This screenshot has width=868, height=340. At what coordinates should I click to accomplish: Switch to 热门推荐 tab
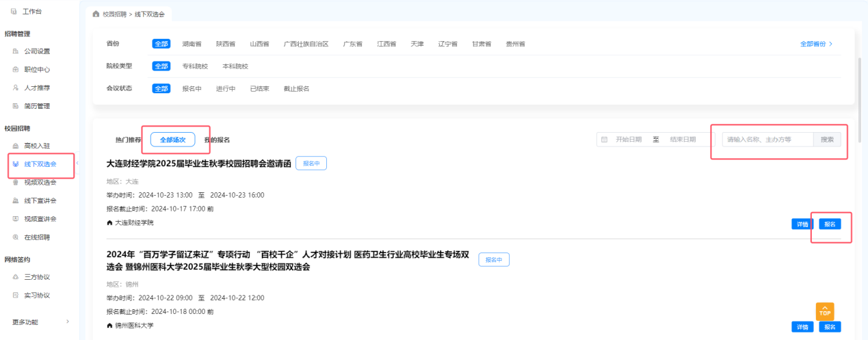[x=128, y=140]
